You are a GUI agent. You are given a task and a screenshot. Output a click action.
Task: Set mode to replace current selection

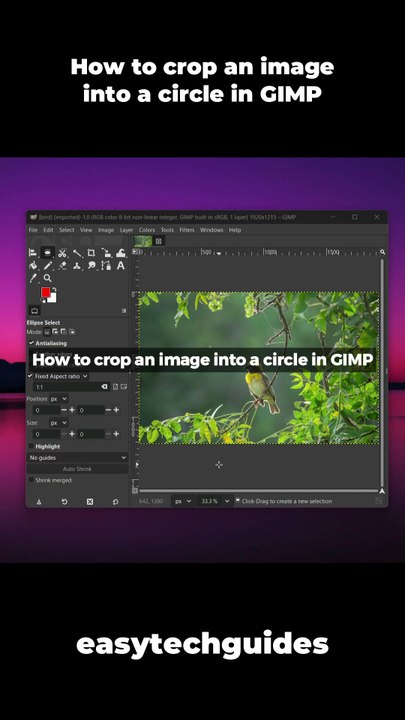coord(47,332)
